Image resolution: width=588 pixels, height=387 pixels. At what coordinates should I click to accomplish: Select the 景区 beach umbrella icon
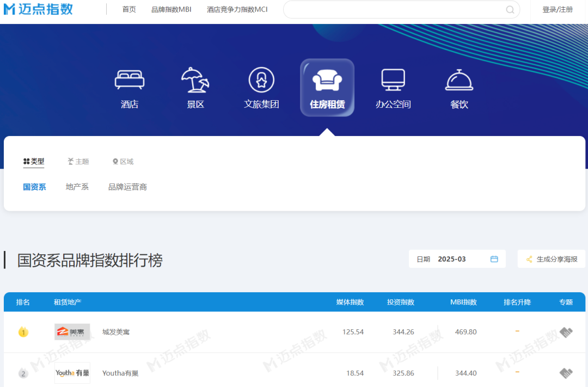coord(195,81)
